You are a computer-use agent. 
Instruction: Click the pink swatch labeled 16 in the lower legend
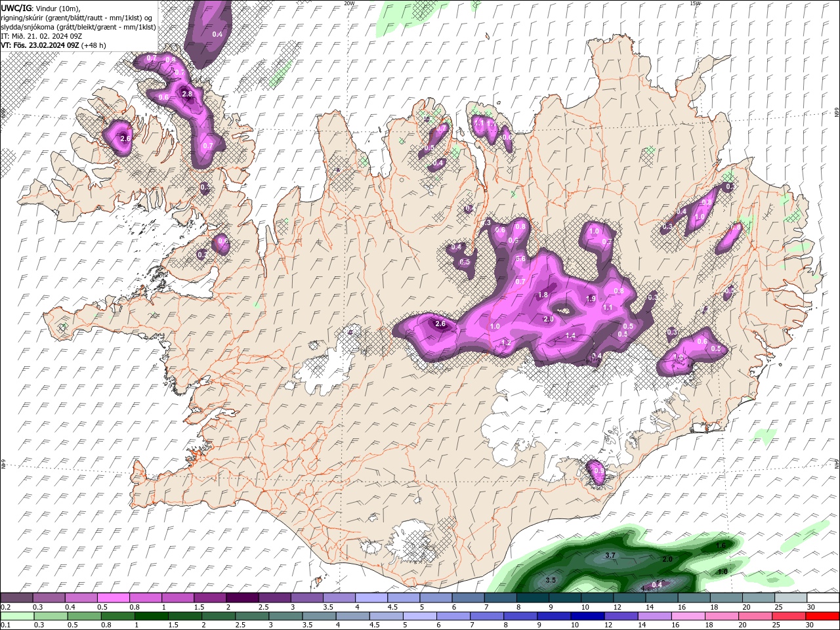pyautogui.click(x=688, y=616)
